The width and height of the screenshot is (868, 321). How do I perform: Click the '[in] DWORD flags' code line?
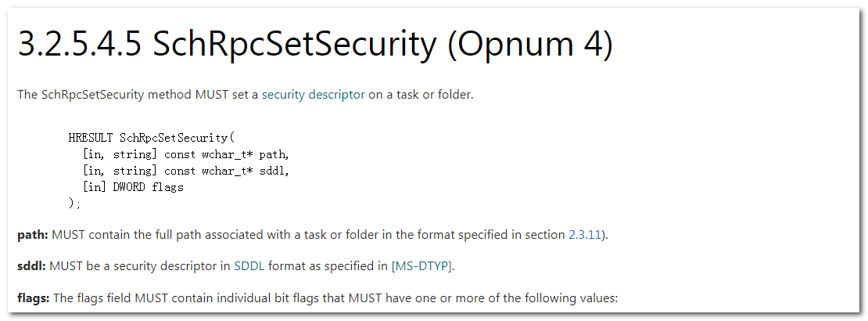(x=133, y=187)
